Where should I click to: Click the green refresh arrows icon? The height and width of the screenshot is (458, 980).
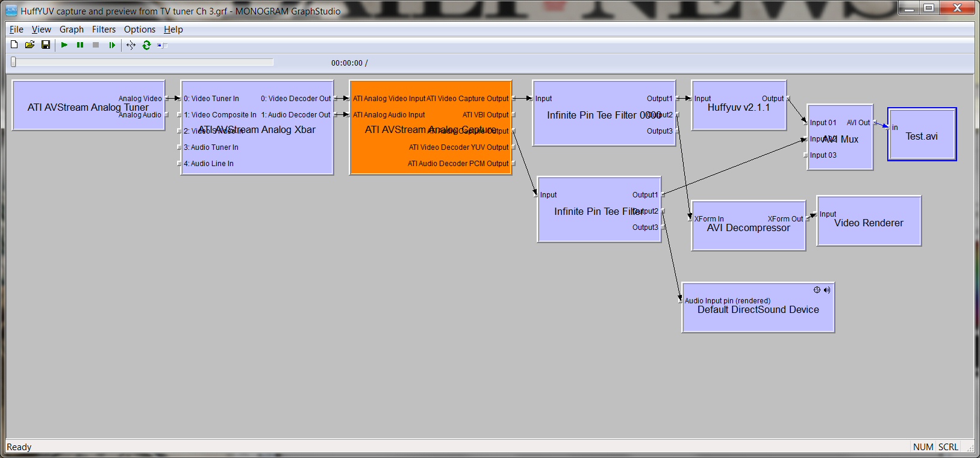pos(146,45)
